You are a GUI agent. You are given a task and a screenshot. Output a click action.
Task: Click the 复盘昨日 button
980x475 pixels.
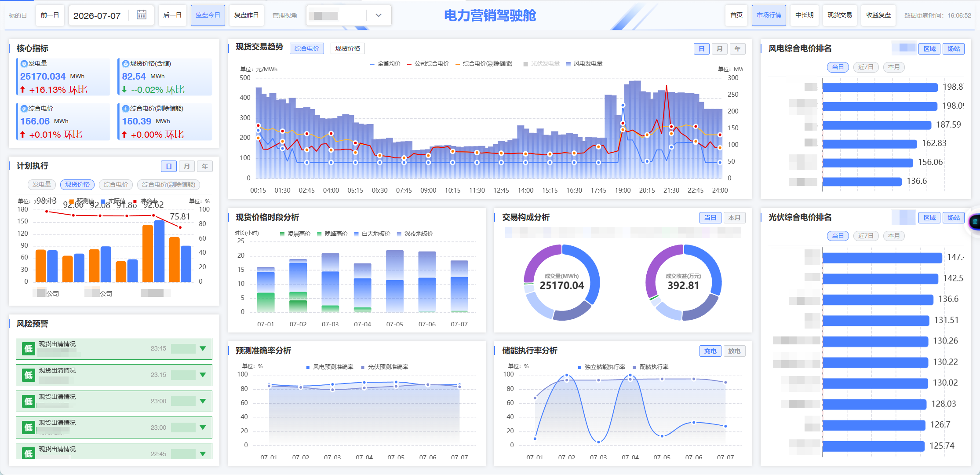tap(246, 15)
